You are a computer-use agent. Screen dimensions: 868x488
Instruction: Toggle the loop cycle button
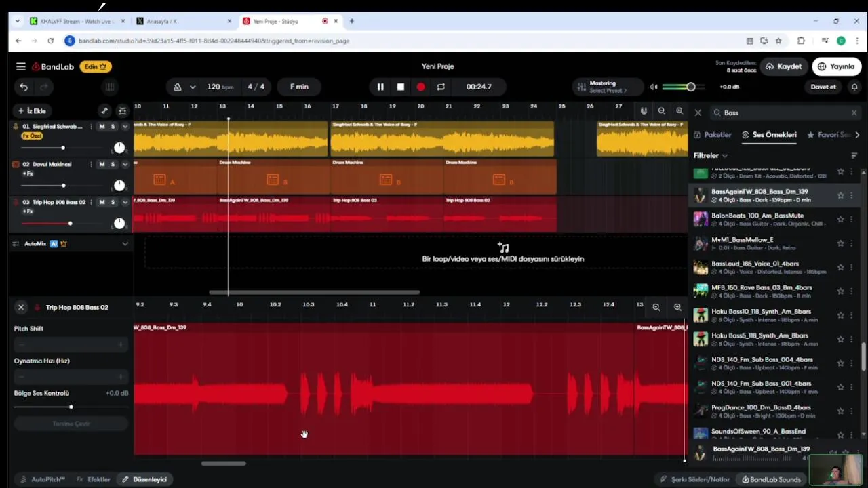tap(441, 87)
